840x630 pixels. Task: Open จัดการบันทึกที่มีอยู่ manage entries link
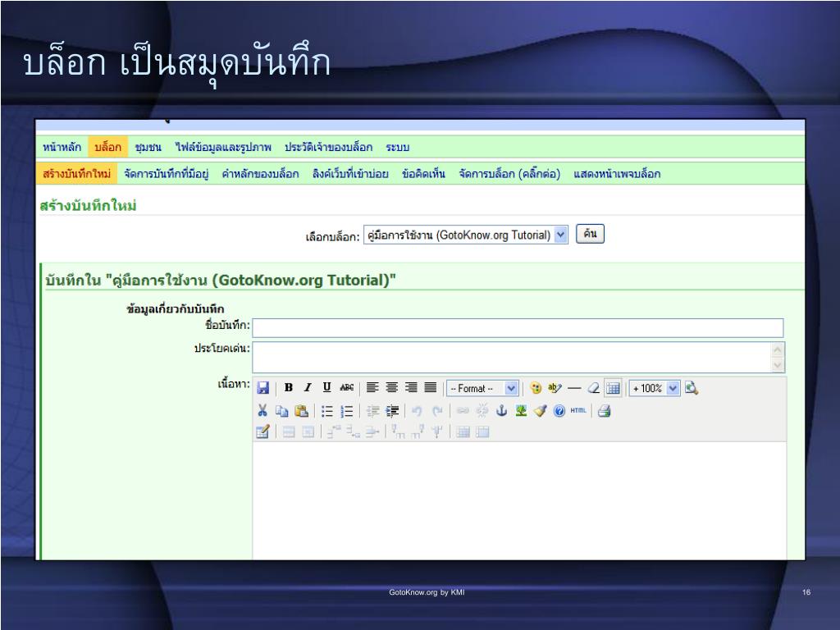tap(166, 174)
